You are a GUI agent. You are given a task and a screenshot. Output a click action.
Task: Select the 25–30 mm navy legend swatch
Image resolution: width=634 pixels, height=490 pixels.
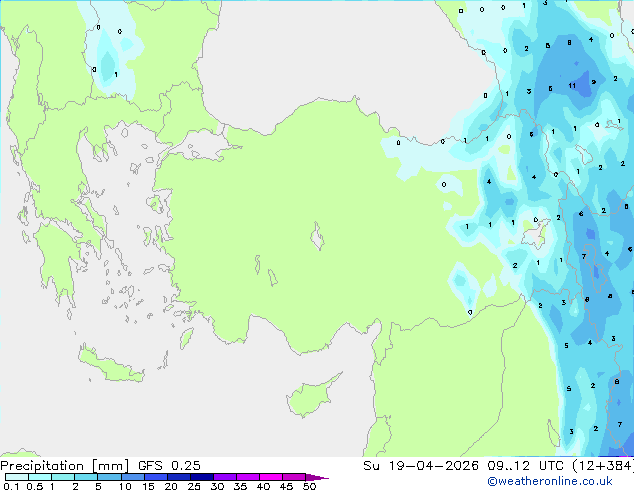click(x=202, y=477)
